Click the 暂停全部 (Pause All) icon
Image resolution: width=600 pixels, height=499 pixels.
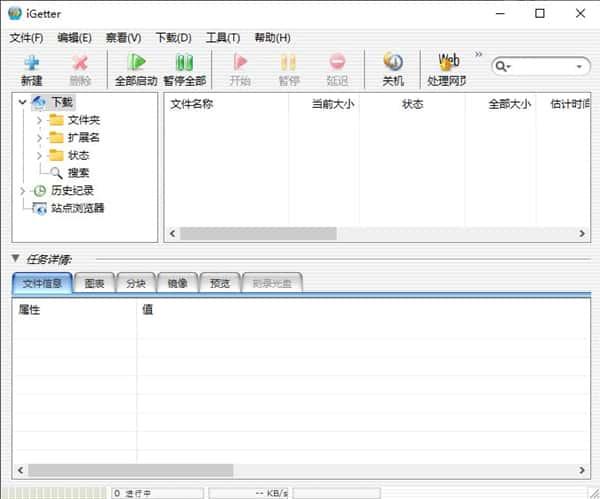coord(185,68)
